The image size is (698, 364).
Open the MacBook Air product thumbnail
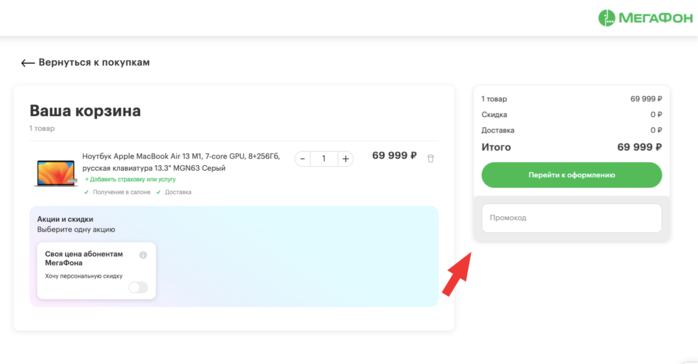point(55,173)
